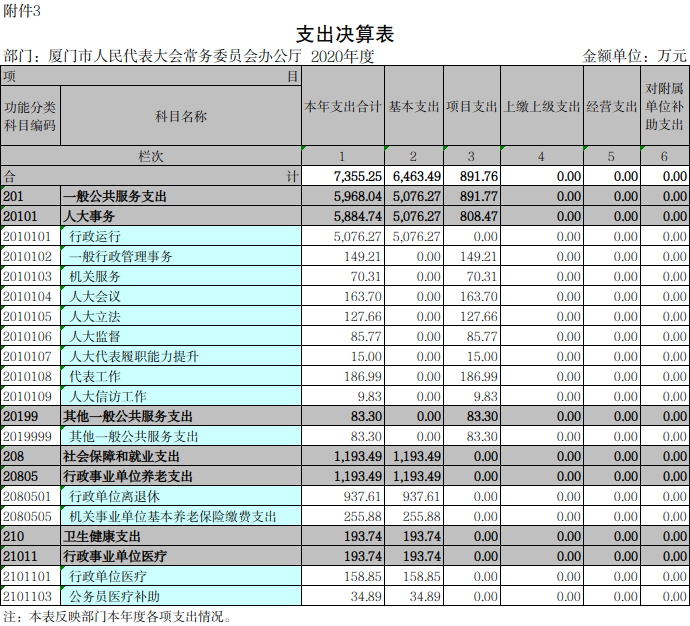The image size is (690, 626).
Task: Click the 本年支出合计 column header
Action: pos(342,106)
